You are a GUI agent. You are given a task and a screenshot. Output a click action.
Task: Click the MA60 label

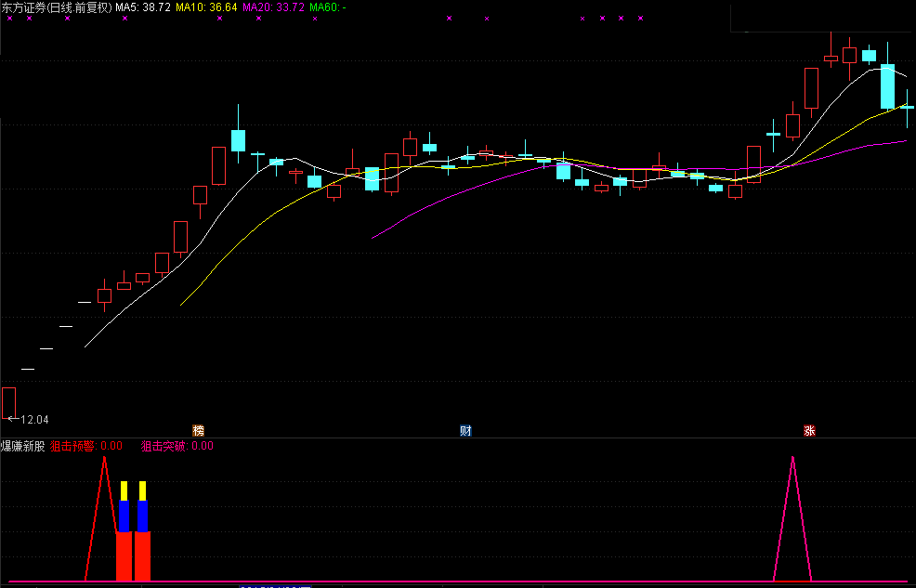(x=327, y=7)
